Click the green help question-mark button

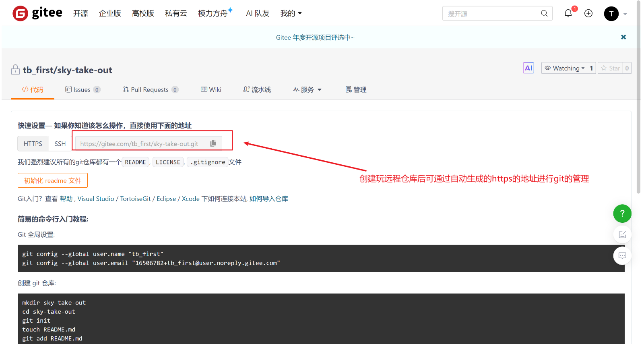[x=622, y=213]
